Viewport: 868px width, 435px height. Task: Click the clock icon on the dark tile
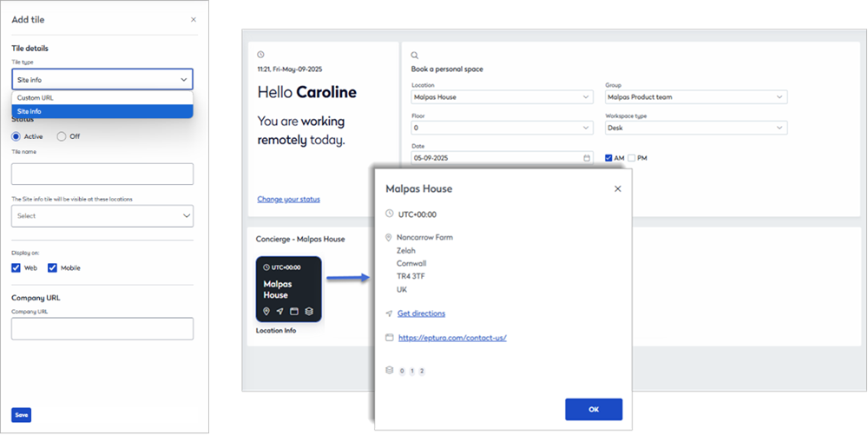tap(266, 267)
